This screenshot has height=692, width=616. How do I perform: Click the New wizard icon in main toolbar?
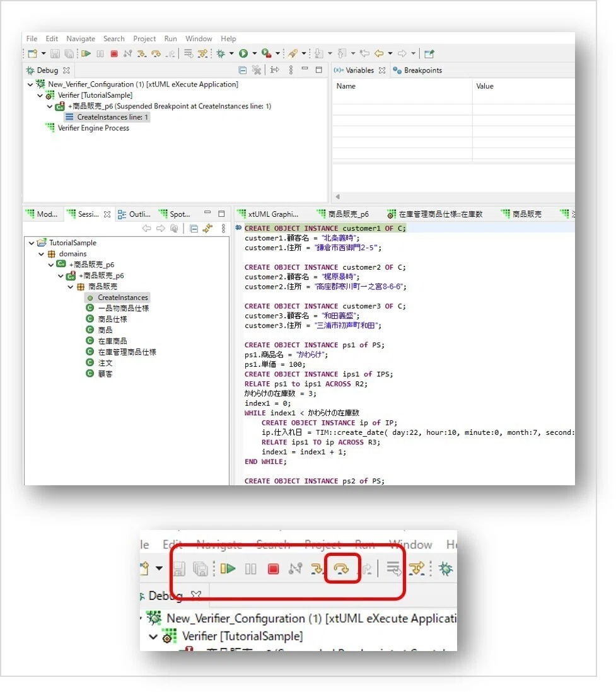[x=33, y=54]
